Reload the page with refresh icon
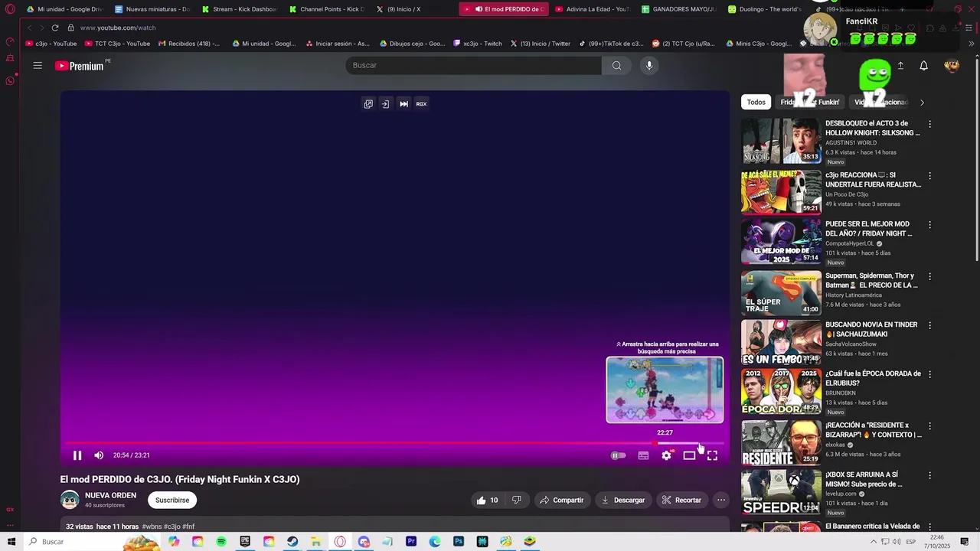980x551 pixels. [55, 28]
